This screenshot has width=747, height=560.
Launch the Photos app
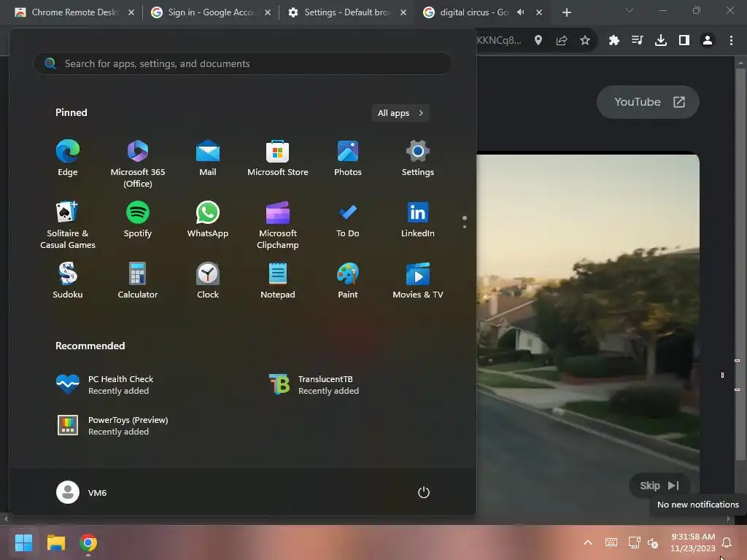(348, 158)
